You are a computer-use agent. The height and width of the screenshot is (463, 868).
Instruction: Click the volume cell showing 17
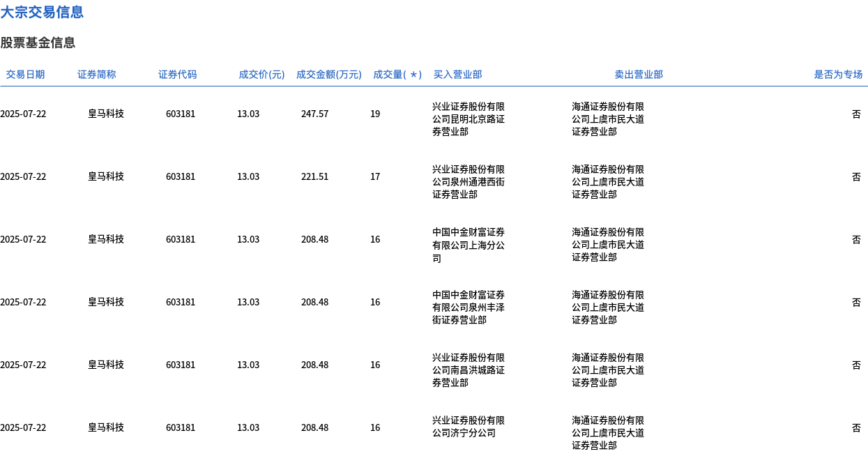(375, 176)
